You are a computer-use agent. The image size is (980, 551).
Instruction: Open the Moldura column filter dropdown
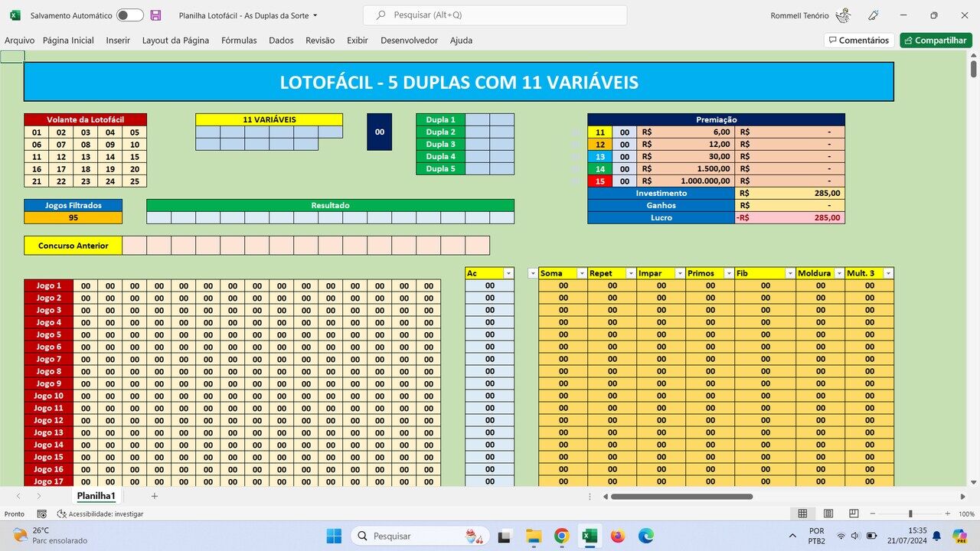(839, 273)
